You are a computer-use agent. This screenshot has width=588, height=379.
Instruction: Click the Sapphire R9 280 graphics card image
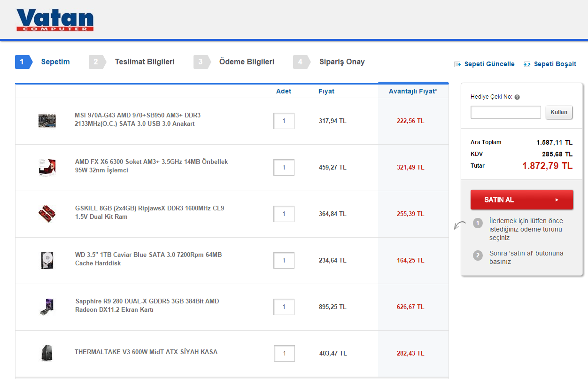[47, 307]
